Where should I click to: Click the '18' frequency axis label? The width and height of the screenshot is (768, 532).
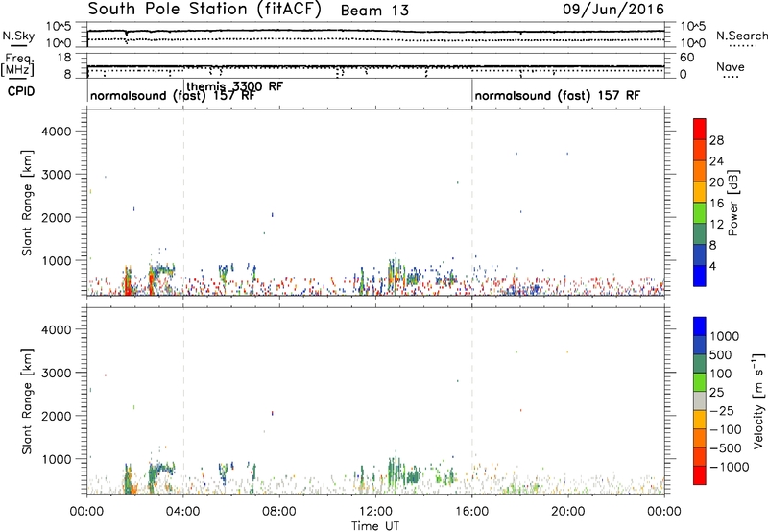point(64,58)
